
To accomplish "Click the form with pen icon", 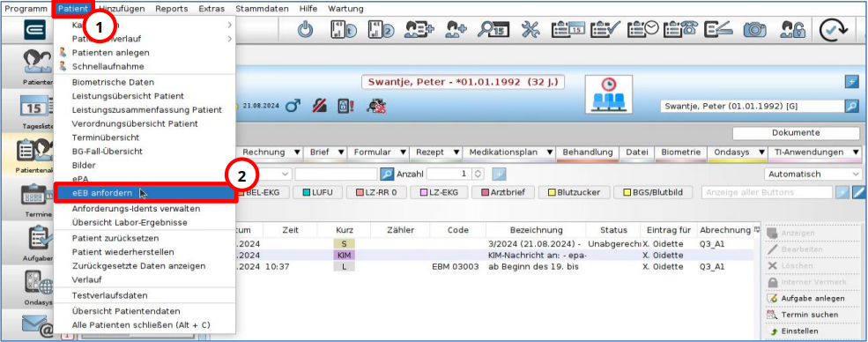I will pos(718,29).
